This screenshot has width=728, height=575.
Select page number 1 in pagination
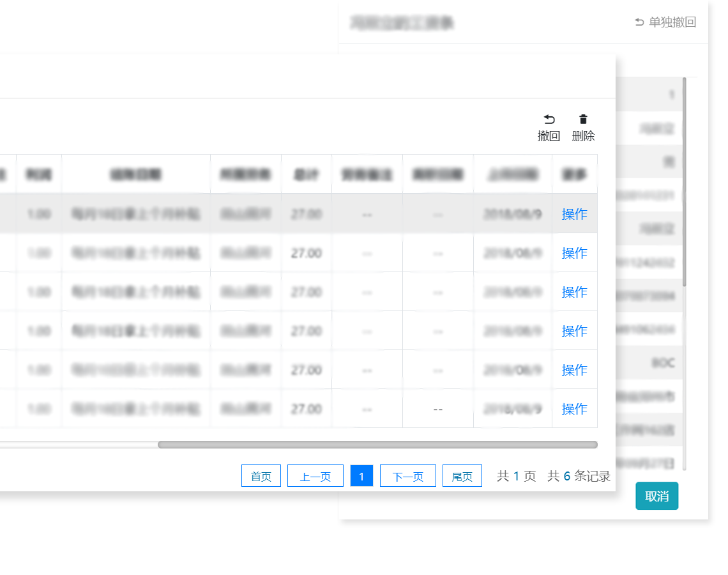pyautogui.click(x=361, y=476)
